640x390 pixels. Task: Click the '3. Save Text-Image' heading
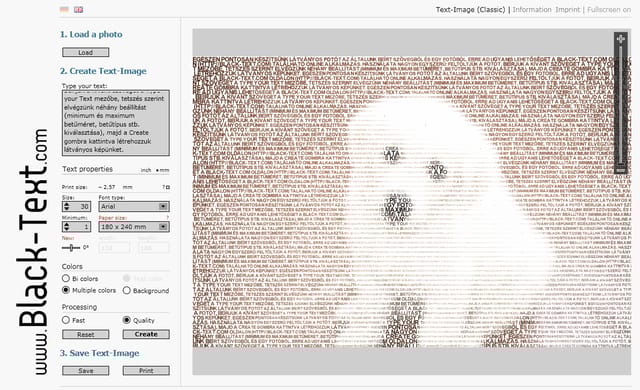point(100,353)
